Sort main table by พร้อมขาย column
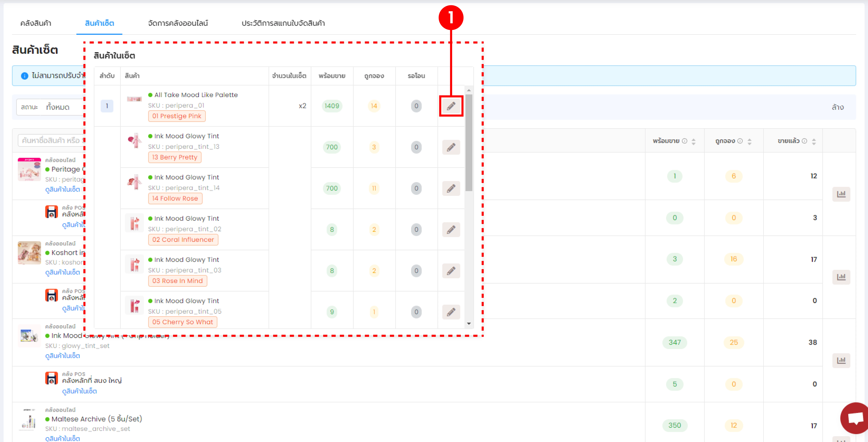Image resolution: width=868 pixels, height=442 pixels. pos(693,142)
